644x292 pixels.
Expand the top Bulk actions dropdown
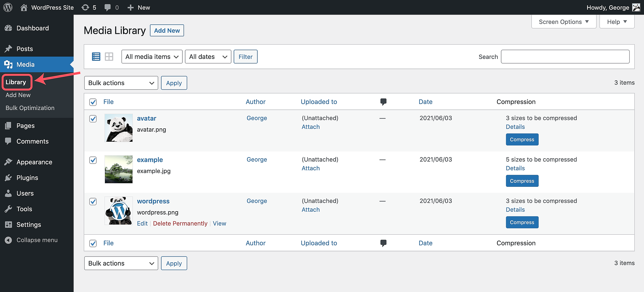pos(121,83)
